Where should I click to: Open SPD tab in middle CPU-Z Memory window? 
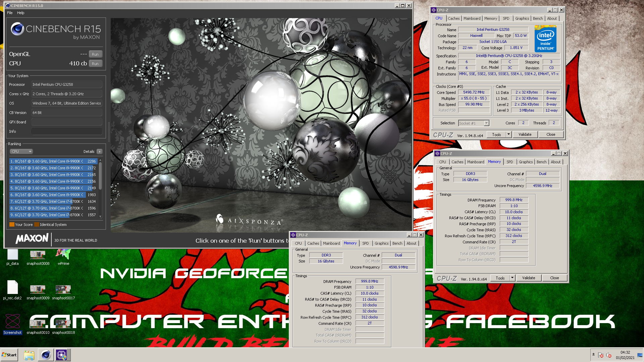pos(510,162)
